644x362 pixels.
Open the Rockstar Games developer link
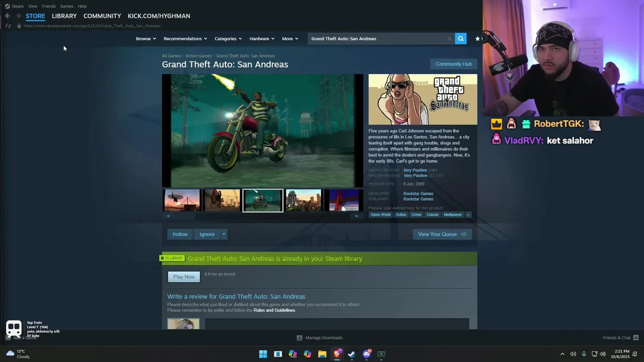[418, 194]
